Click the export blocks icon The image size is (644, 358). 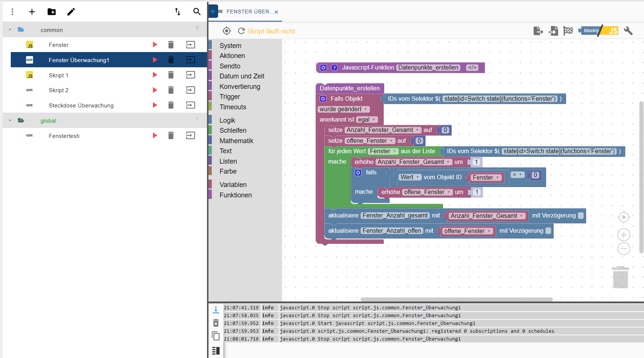(x=538, y=31)
